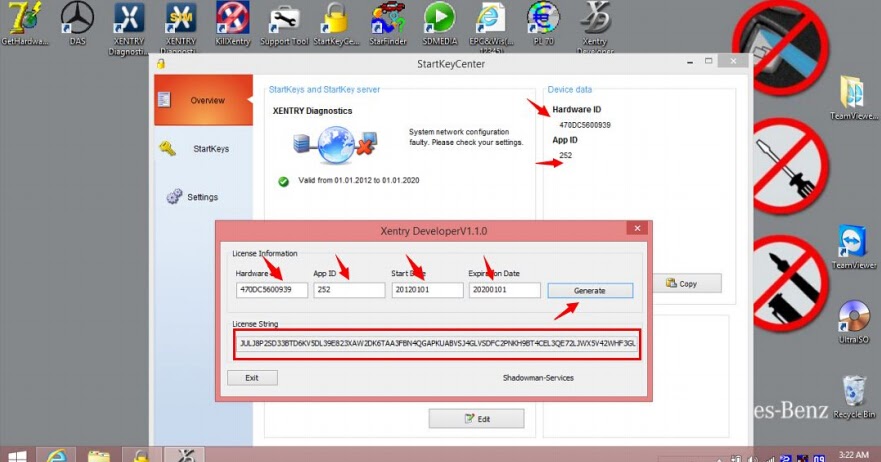Open the XENTRY SIM diagnosis shortcut
Screen dimensions: 881x462
click(x=181, y=27)
